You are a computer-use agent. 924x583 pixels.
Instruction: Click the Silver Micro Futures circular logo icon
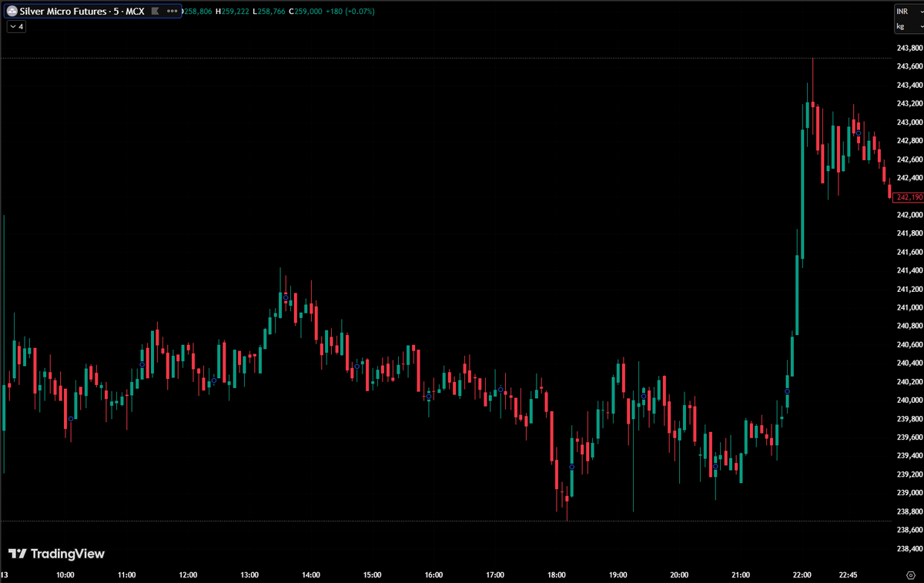point(12,11)
